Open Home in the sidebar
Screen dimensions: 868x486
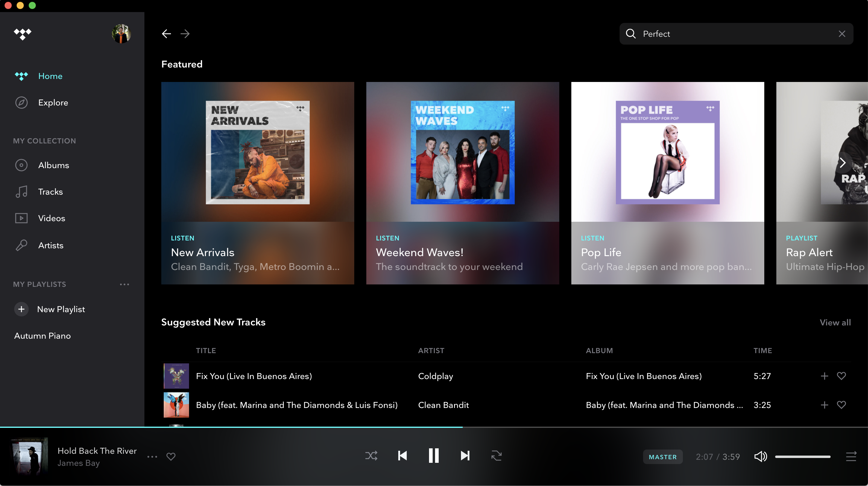[x=50, y=76]
